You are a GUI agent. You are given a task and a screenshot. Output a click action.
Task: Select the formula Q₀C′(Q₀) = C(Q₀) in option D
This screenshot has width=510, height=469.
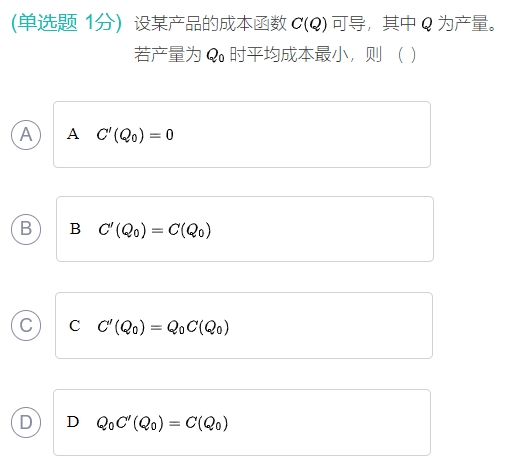[162, 423]
